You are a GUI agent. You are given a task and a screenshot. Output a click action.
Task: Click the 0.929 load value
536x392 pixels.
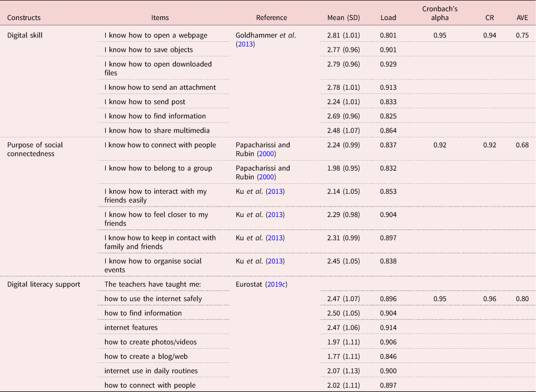point(388,64)
